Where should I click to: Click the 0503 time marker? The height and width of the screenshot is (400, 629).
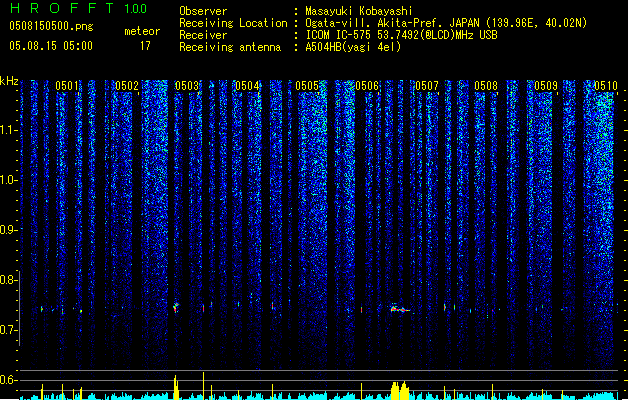point(187,86)
